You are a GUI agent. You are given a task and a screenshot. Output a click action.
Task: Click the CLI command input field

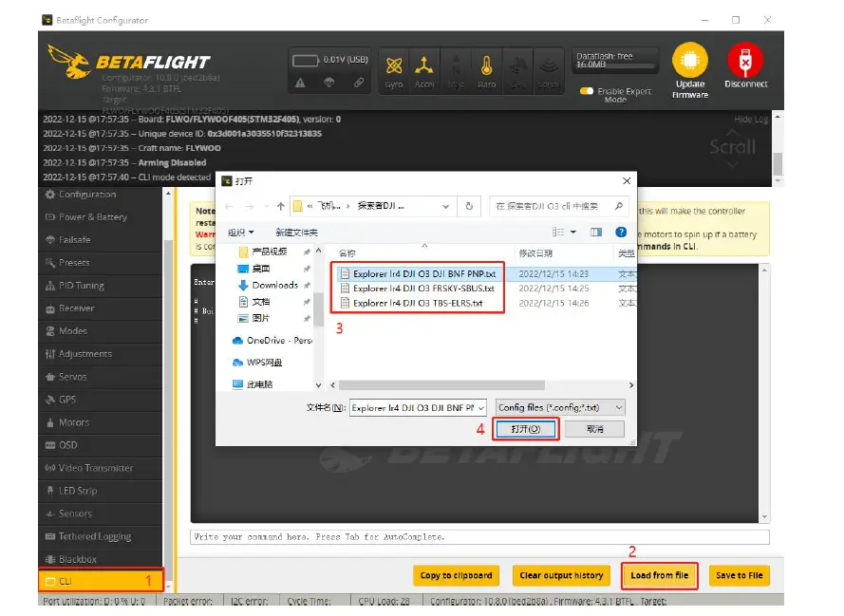[x=479, y=537]
